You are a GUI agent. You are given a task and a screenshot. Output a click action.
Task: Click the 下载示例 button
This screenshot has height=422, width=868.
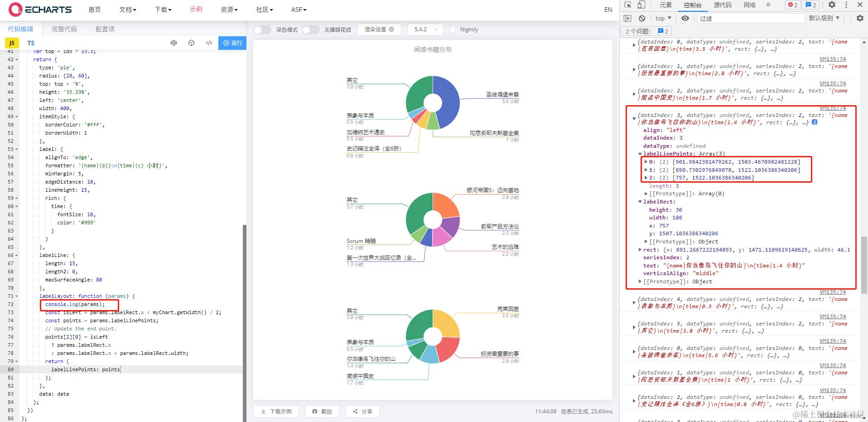point(276,411)
